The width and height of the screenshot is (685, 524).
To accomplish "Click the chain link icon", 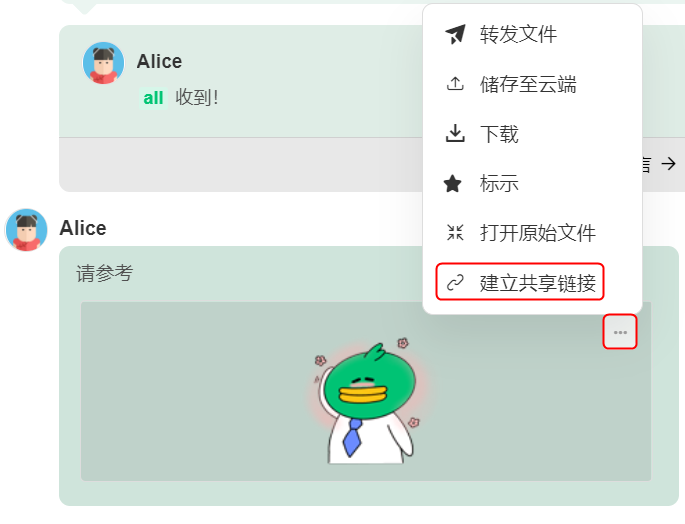I will click(455, 282).
